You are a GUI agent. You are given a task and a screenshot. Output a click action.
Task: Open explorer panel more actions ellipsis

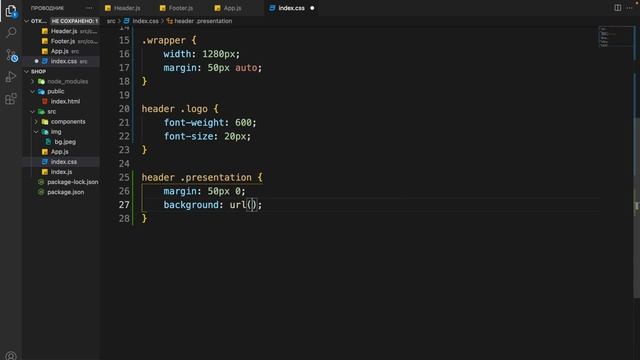(x=89, y=8)
